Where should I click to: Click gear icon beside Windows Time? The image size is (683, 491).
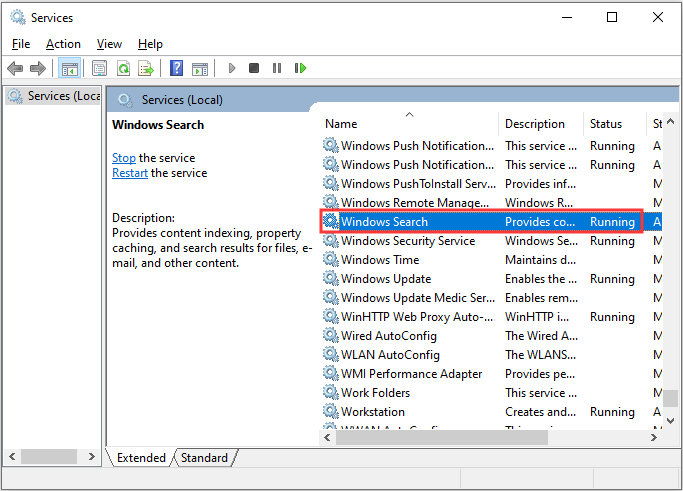coord(331,259)
